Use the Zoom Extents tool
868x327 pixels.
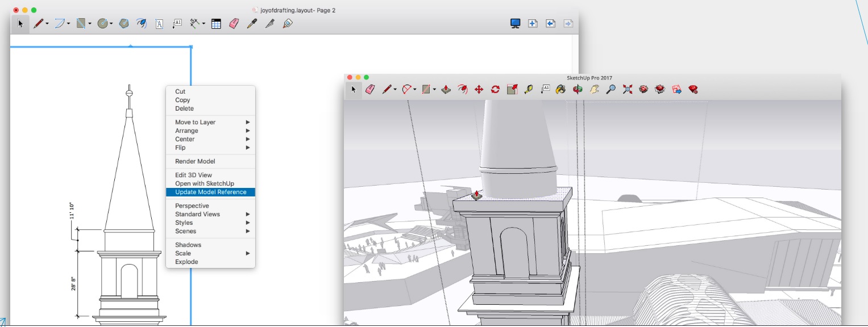(x=628, y=90)
